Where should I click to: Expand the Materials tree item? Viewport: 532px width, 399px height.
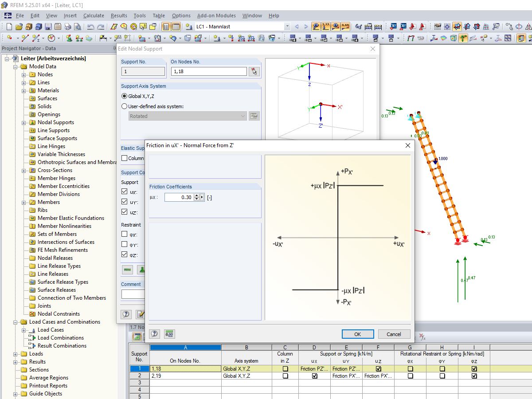pos(24,90)
